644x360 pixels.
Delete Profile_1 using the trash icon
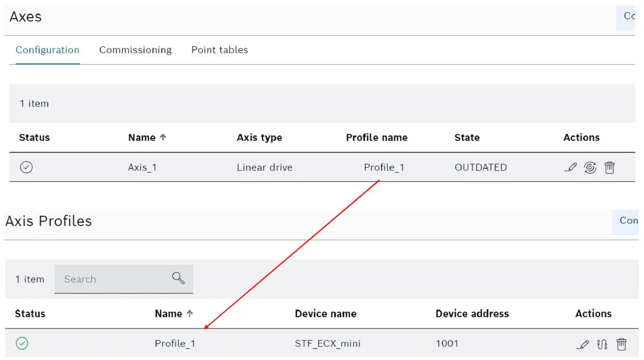point(621,344)
